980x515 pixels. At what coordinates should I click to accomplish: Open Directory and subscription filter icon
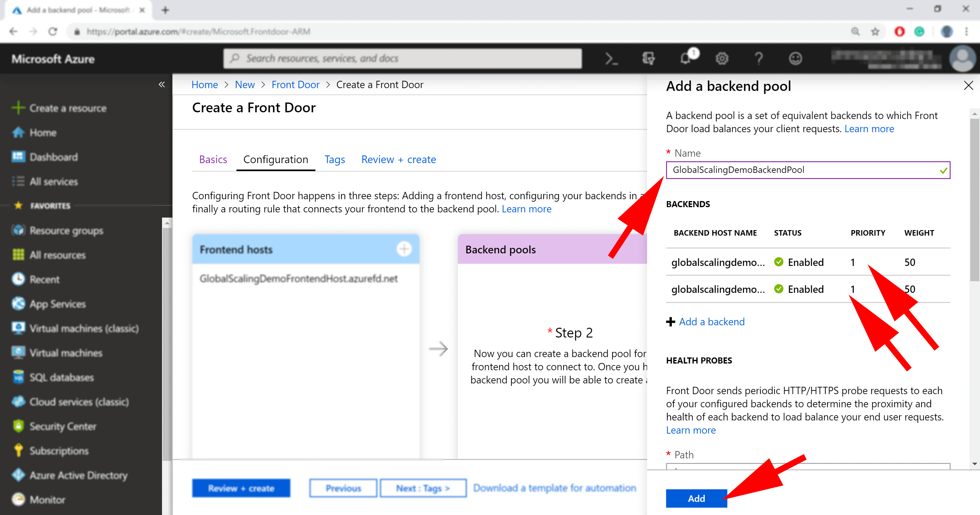point(648,58)
